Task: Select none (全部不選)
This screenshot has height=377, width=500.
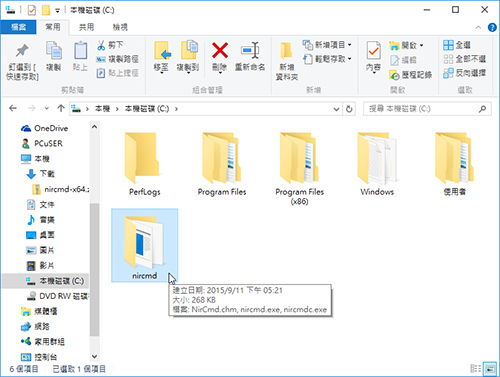Action: point(464,59)
